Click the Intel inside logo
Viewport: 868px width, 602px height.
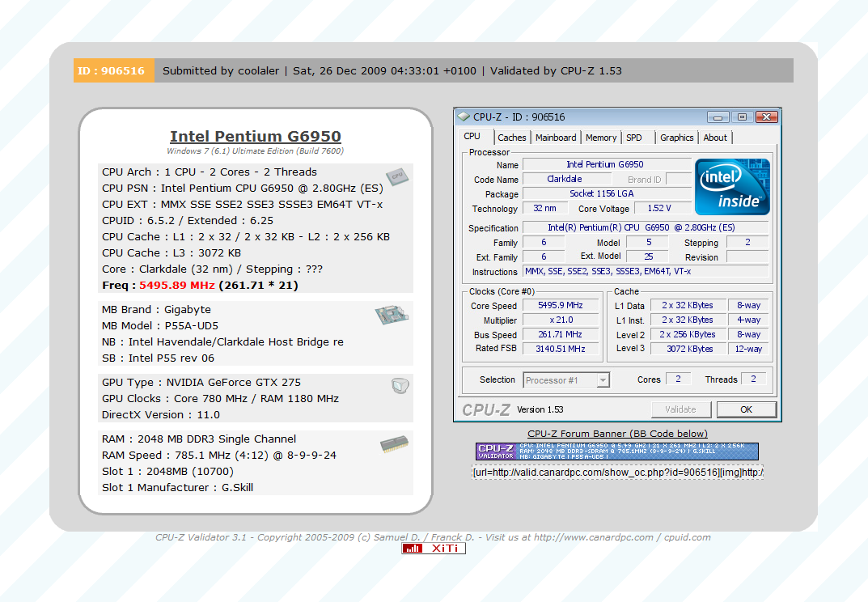(732, 187)
